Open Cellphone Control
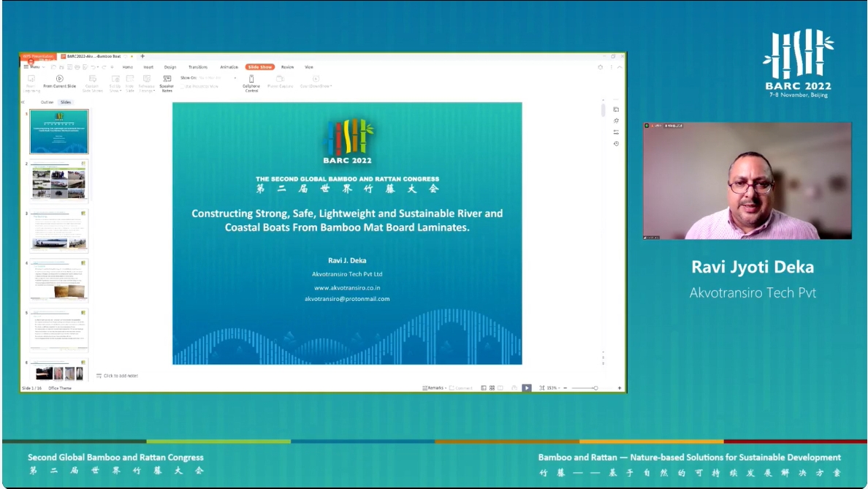 click(x=251, y=83)
